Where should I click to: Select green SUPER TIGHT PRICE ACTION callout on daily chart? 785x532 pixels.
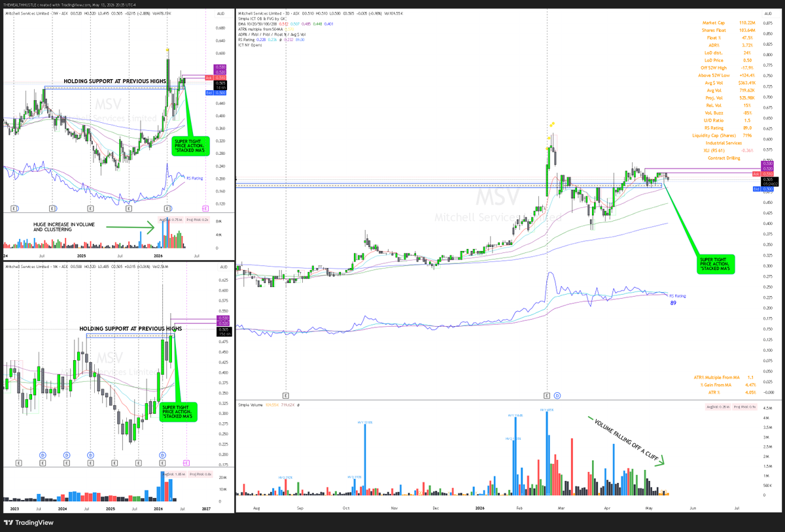coord(717,265)
